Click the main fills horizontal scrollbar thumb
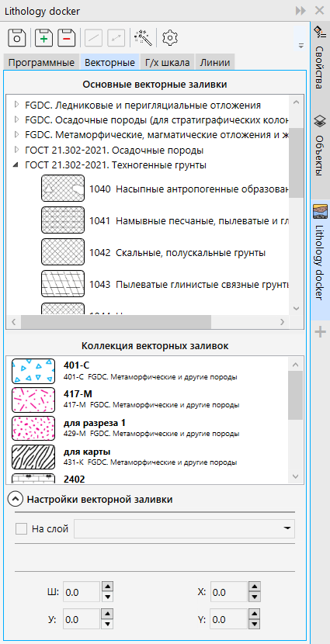 [116, 321]
